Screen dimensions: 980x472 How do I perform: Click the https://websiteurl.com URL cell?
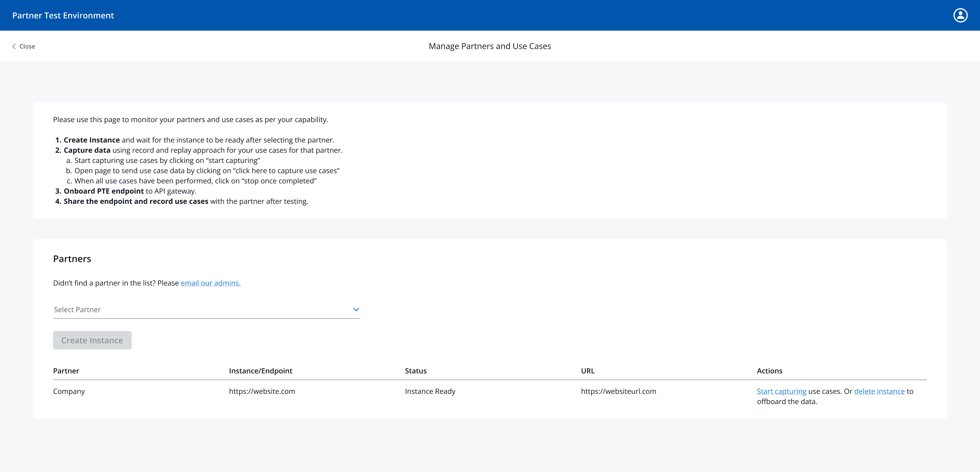click(618, 391)
